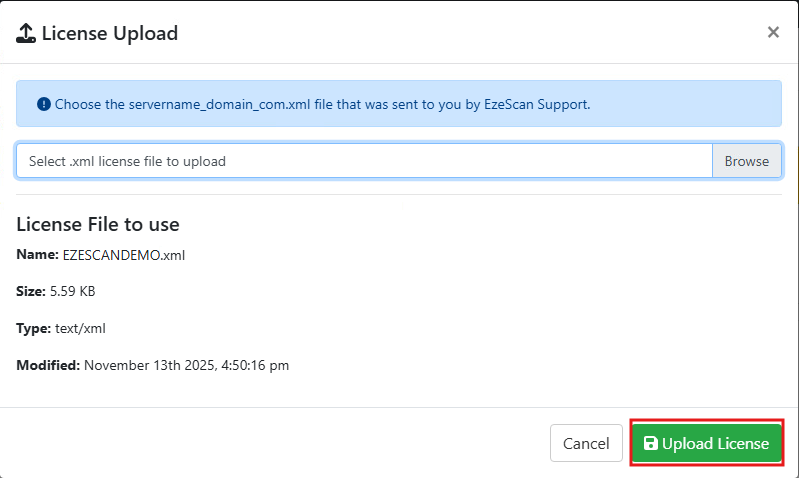Screen dimensions: 799x478
Task: Click the save icon on Upload License button
Action: point(650,443)
